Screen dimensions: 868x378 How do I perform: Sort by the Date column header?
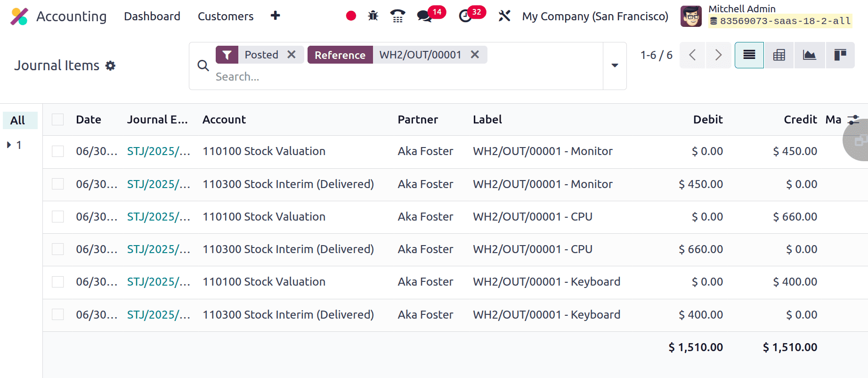pyautogui.click(x=89, y=120)
